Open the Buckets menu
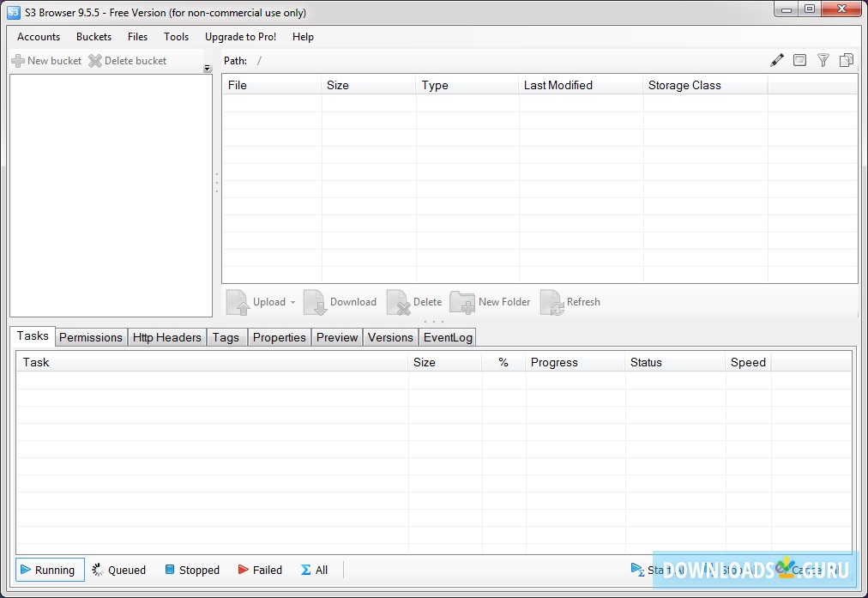 (x=94, y=37)
